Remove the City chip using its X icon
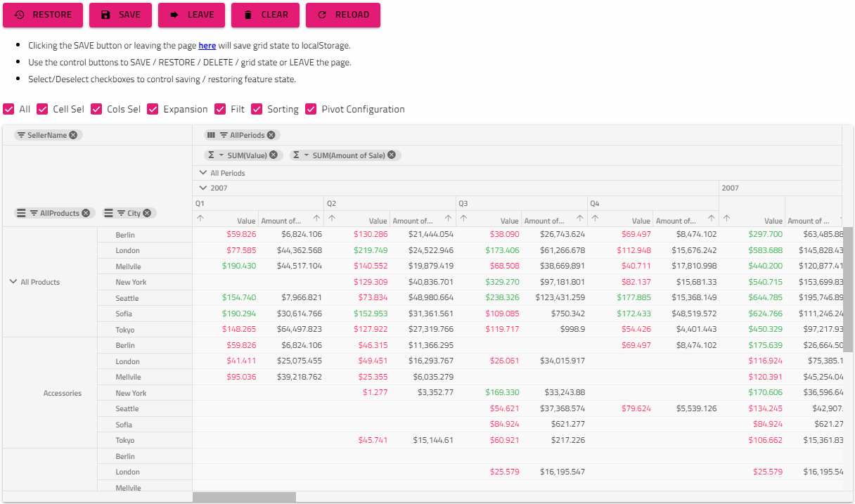 point(146,212)
